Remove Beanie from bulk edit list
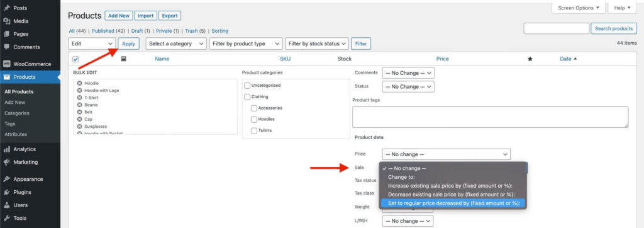This screenshot has width=644, height=228. (x=80, y=105)
